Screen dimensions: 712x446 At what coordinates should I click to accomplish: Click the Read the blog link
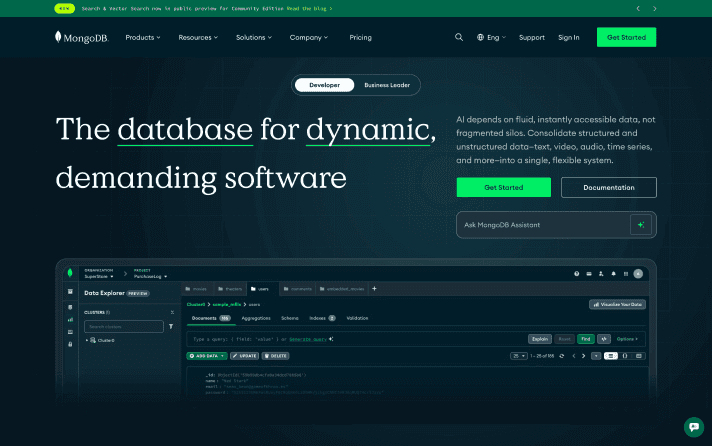click(x=309, y=8)
